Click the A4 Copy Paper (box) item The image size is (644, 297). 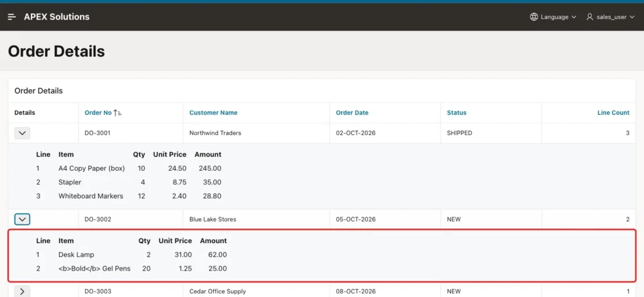tap(92, 168)
